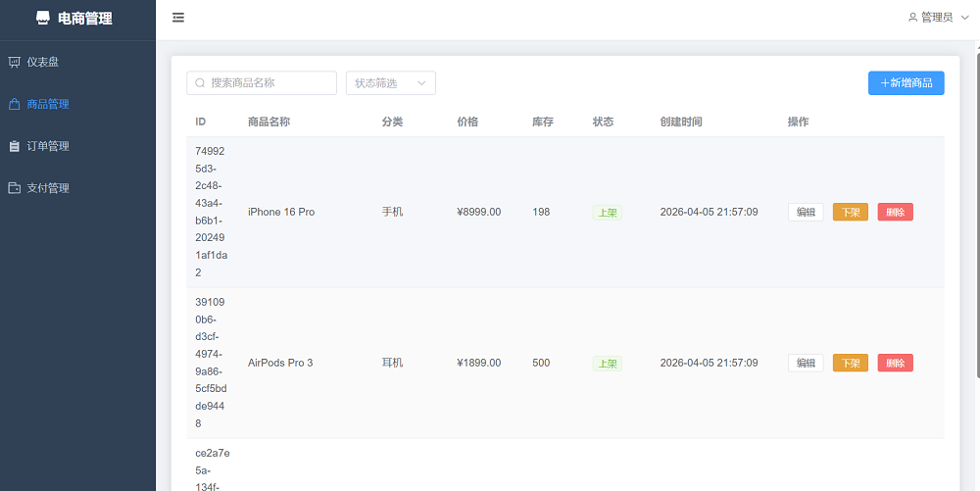The height and width of the screenshot is (491, 980).
Task: Click the sidebar collapse hamburger icon
Action: click(x=177, y=18)
